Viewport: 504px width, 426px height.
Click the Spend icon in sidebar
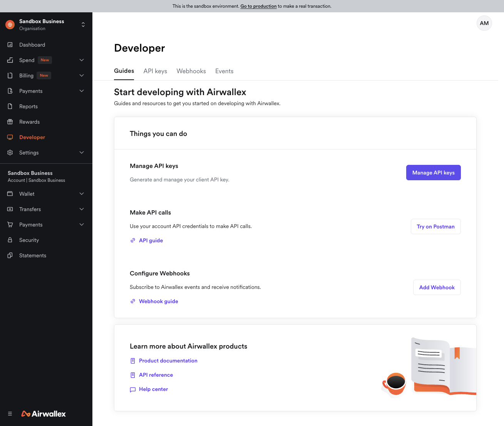point(10,60)
